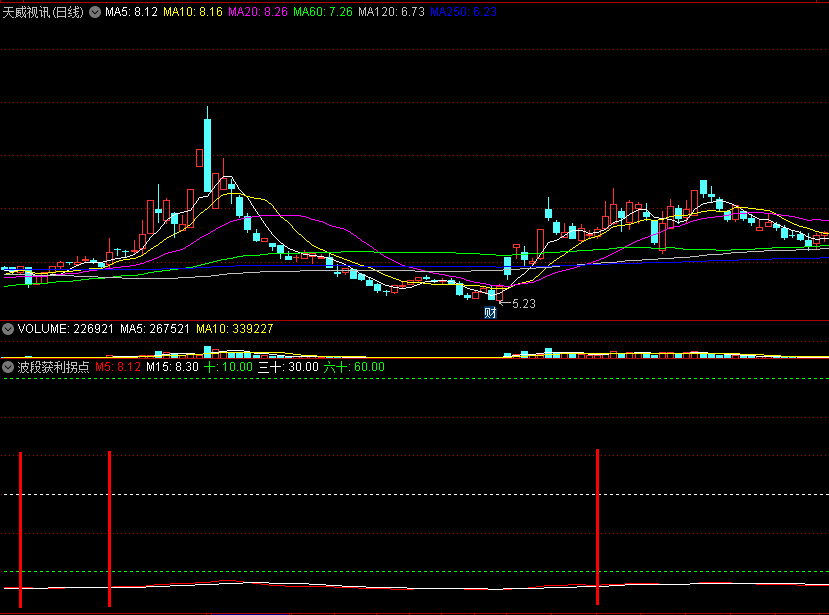Select the volume MA10: 339227 label
The height and width of the screenshot is (615, 829).
coord(235,329)
